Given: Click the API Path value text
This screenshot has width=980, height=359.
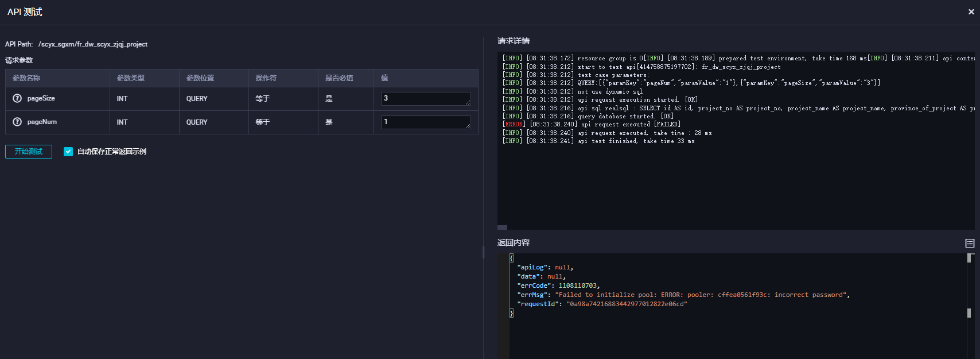Looking at the screenshot, I should coord(93,44).
